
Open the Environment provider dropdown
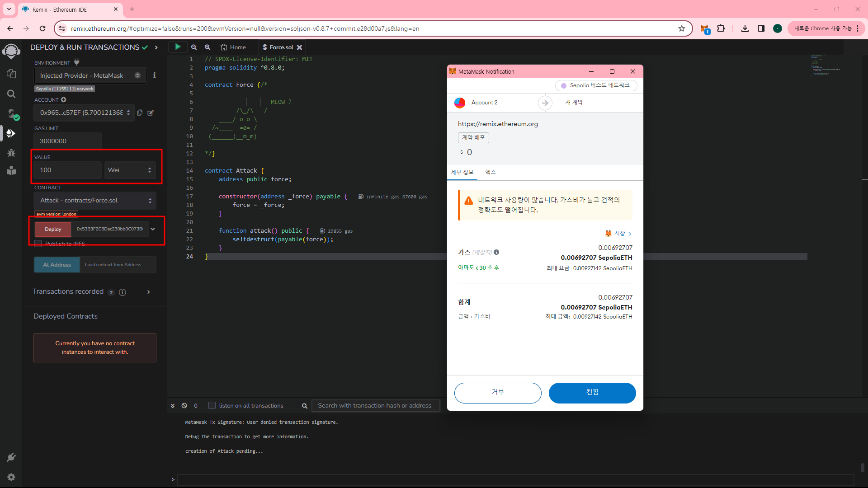click(x=90, y=75)
